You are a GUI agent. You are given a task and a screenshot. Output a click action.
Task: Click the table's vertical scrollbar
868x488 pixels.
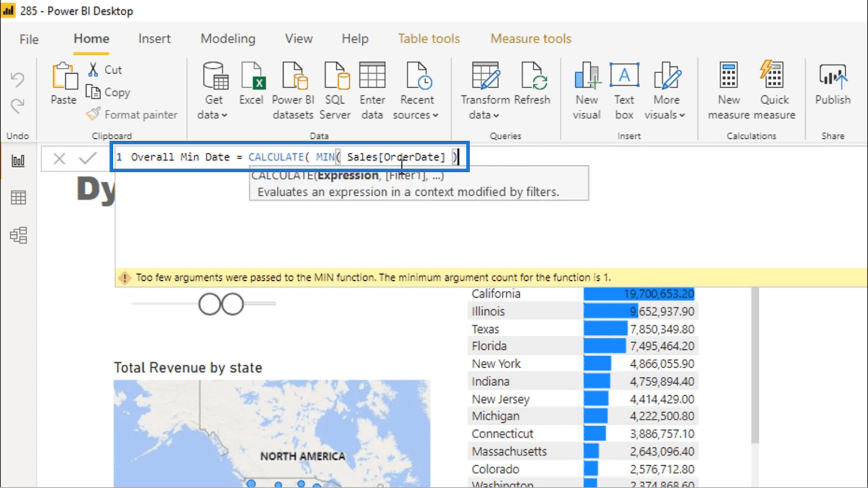755,365
